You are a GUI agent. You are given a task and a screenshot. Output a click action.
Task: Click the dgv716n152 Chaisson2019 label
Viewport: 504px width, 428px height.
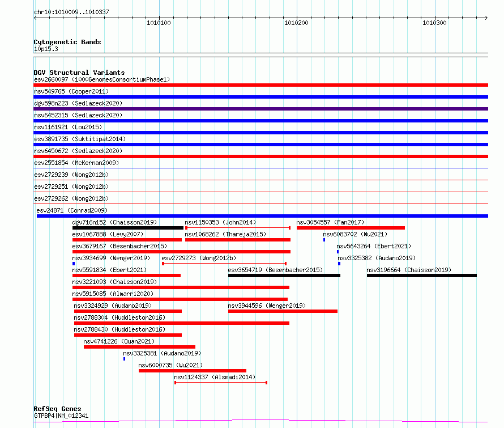coord(114,222)
